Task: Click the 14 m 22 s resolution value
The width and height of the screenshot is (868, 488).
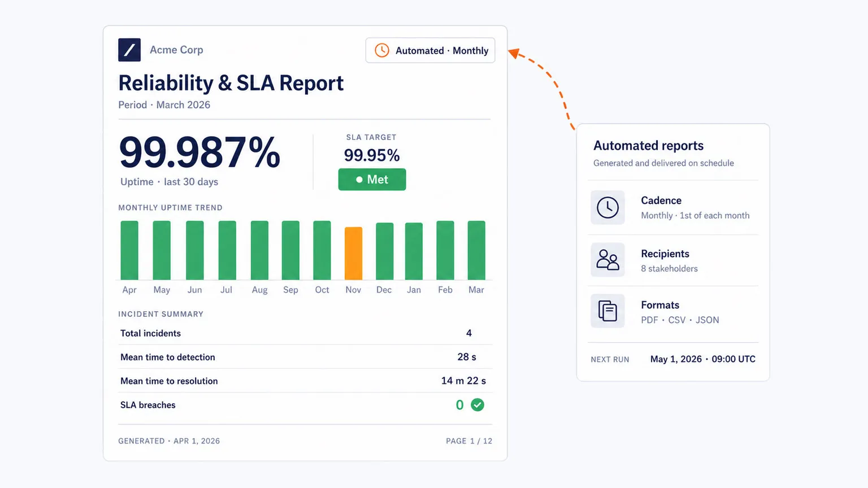Action: click(463, 381)
